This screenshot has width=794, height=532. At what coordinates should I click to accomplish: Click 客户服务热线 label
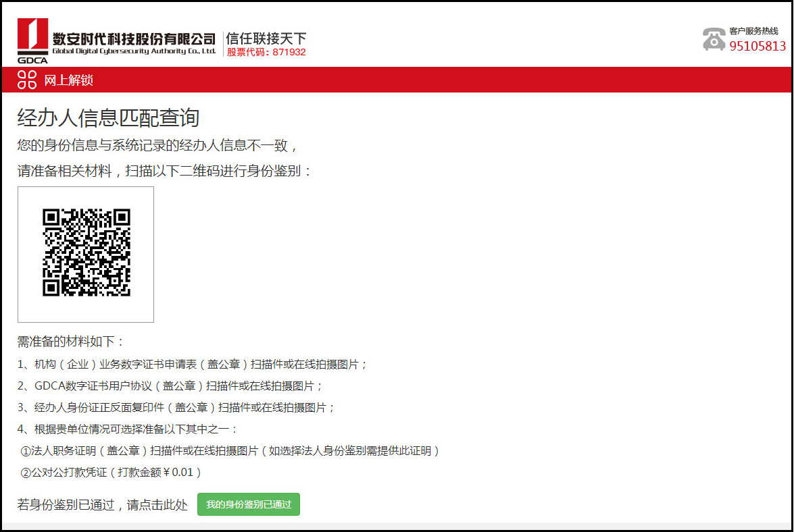click(x=753, y=31)
